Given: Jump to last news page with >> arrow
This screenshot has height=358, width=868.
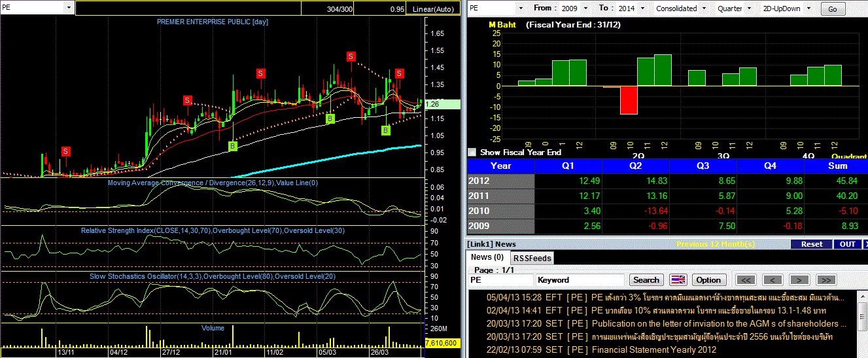Looking at the screenshot, I should (x=826, y=279).
